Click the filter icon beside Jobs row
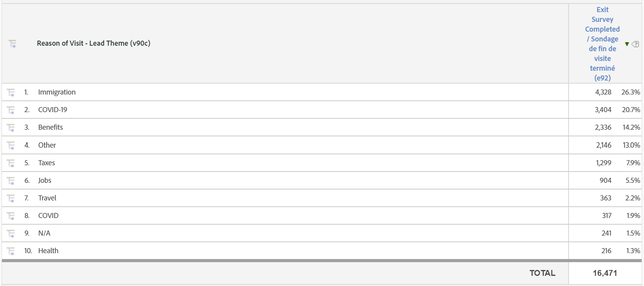644x286 pixels. [10, 180]
